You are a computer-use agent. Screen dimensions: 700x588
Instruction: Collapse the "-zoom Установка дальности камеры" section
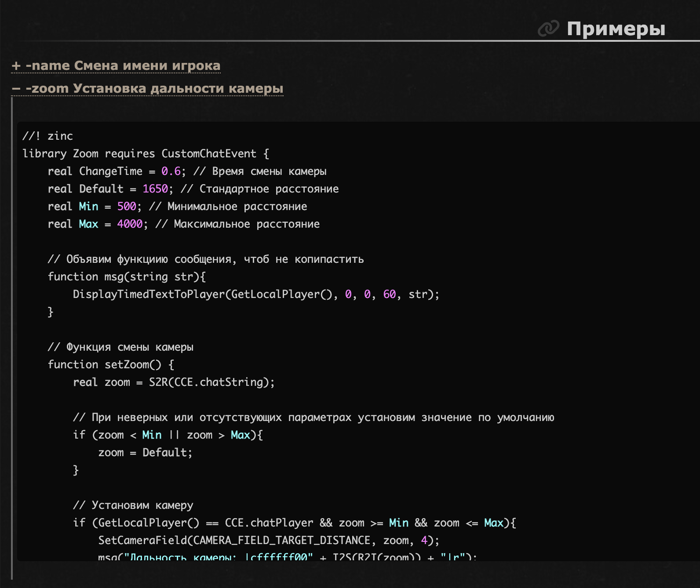point(154,89)
